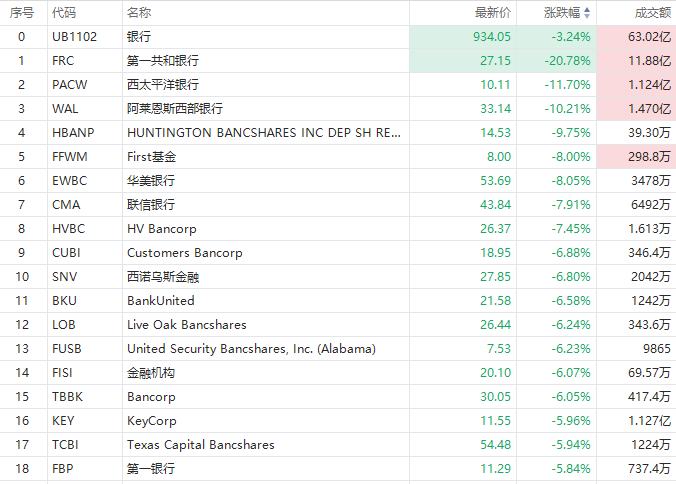Select the KeyCorp stock name

(x=152, y=420)
